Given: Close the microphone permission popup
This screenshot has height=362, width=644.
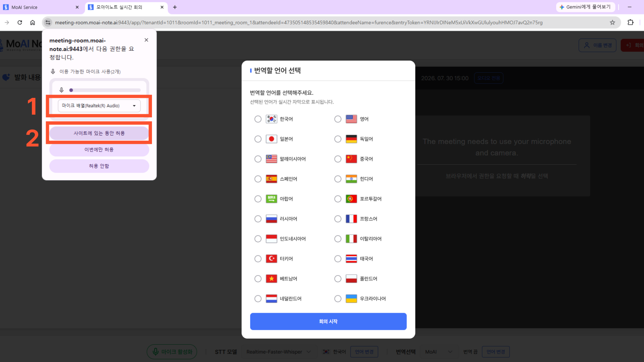Looking at the screenshot, I should pos(146,40).
